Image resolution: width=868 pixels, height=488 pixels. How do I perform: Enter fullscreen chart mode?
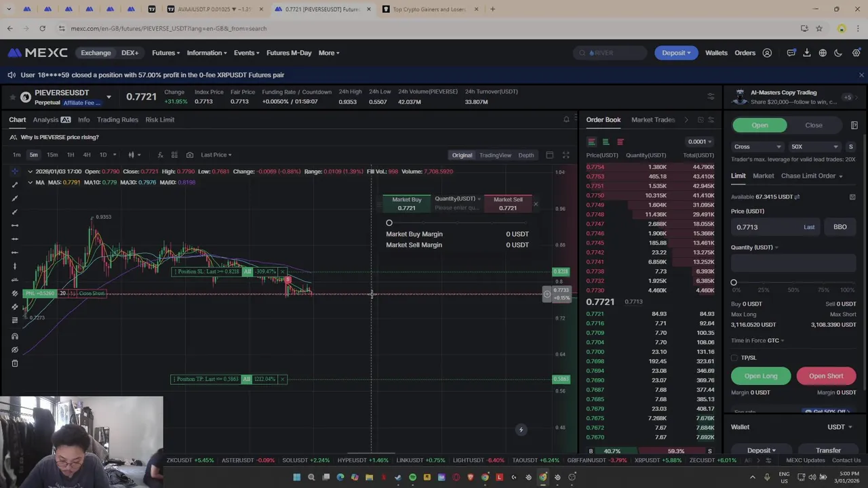click(x=566, y=155)
